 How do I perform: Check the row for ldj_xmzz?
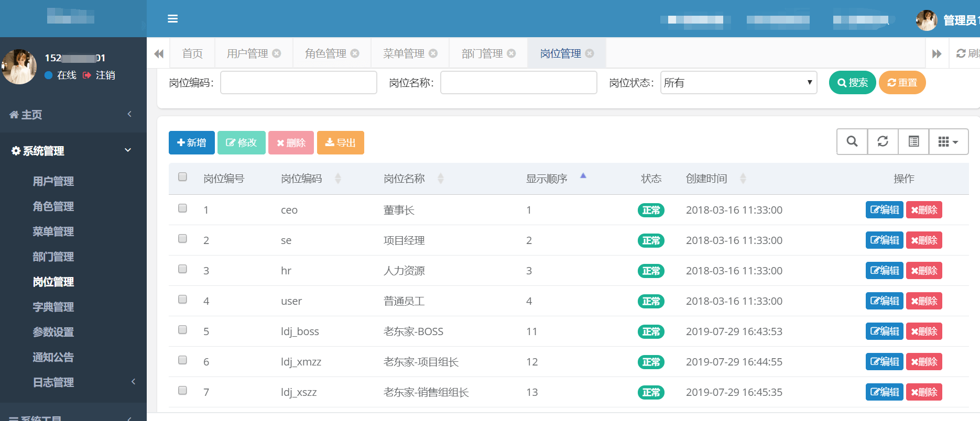click(182, 360)
